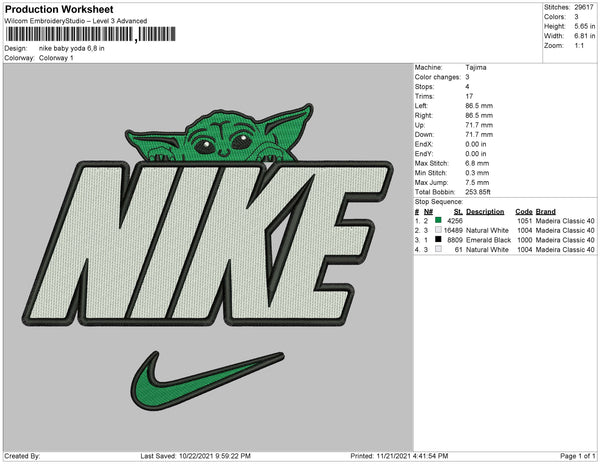Click Natural White in the 16489 row
The height and width of the screenshot is (464, 600).
[x=488, y=230]
